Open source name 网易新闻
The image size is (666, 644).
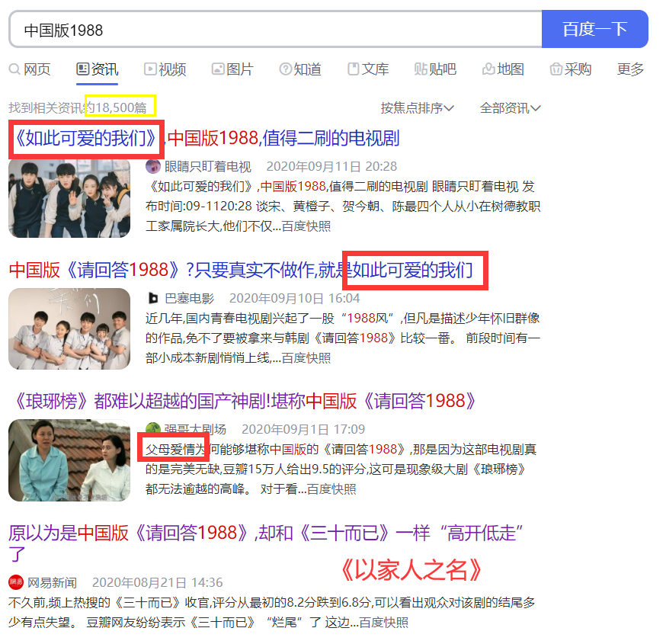point(53,582)
